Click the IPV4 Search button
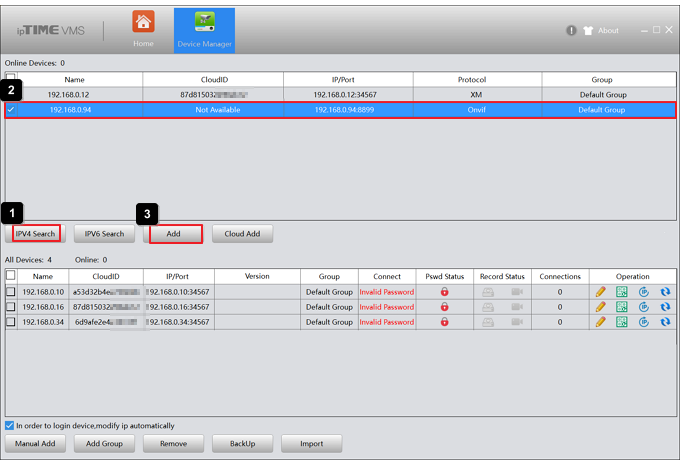This screenshot has width=680, height=465. coord(36,234)
